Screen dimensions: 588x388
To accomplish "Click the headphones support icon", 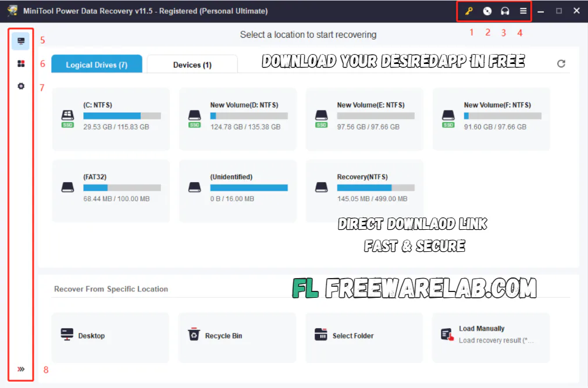I will click(505, 11).
